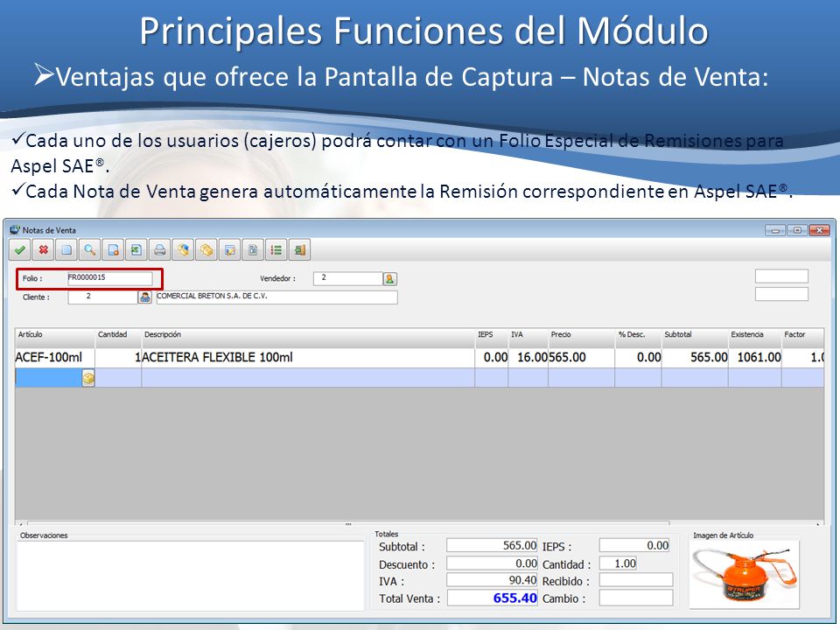840x630 pixels.
Task: Click the 16.00 IVA cell
Action: click(528, 357)
